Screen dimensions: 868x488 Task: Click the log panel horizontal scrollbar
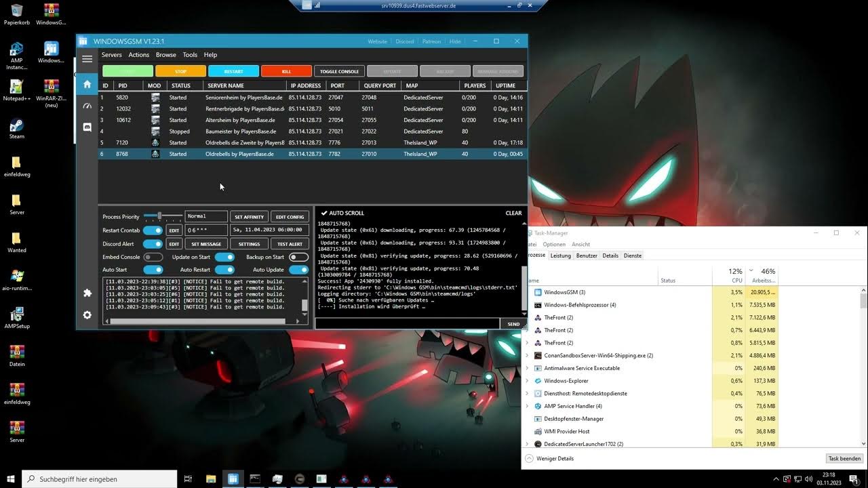[198, 321]
